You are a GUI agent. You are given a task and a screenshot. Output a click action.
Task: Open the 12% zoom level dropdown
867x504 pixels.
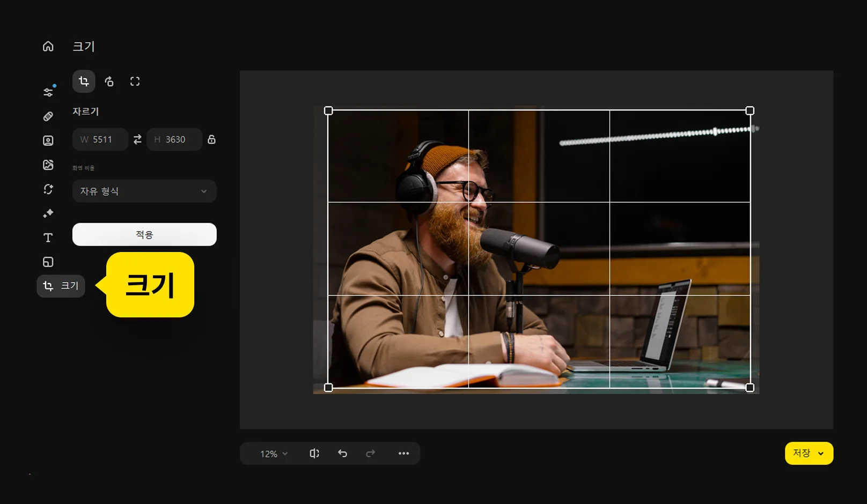tap(274, 454)
